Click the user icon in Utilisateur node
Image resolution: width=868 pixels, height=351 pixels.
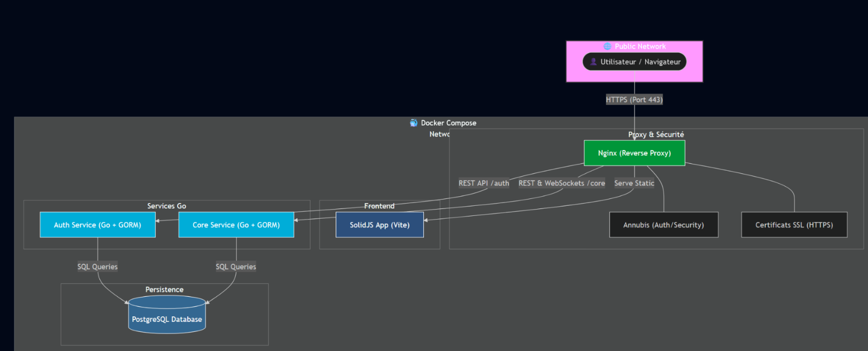click(593, 62)
